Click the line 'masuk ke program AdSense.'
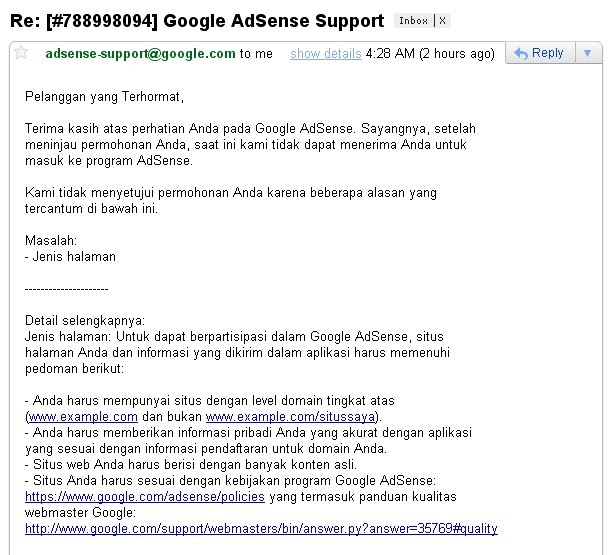This screenshot has height=555, width=611. click(x=109, y=160)
